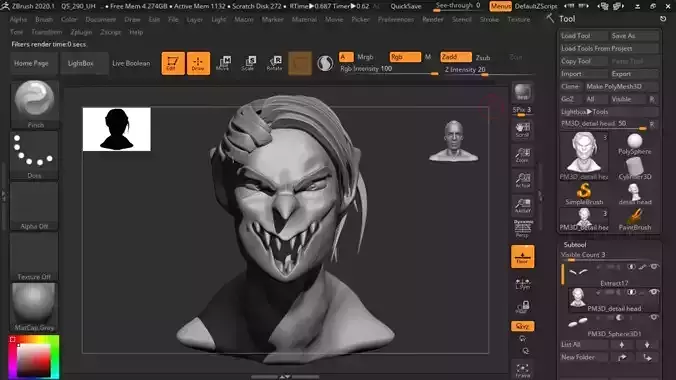The width and height of the screenshot is (676, 380).
Task: Activate the Draw mode button
Action: pyautogui.click(x=198, y=63)
